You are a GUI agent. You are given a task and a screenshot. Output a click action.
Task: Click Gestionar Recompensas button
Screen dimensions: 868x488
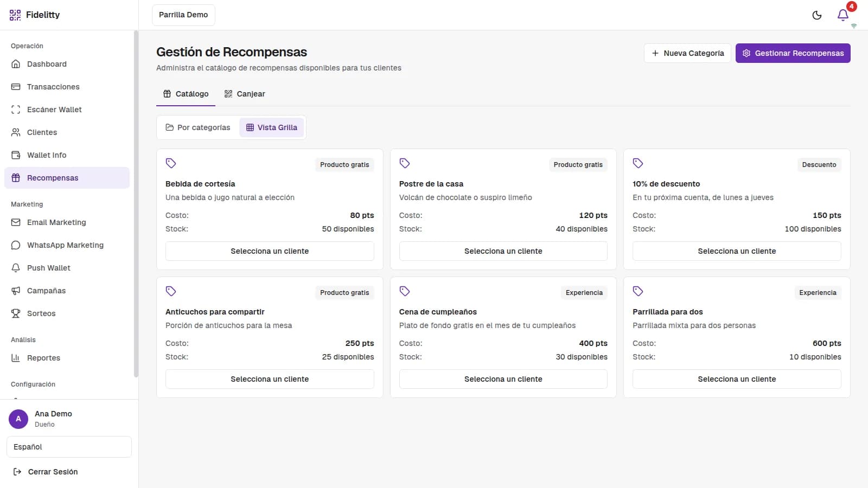pyautogui.click(x=793, y=53)
